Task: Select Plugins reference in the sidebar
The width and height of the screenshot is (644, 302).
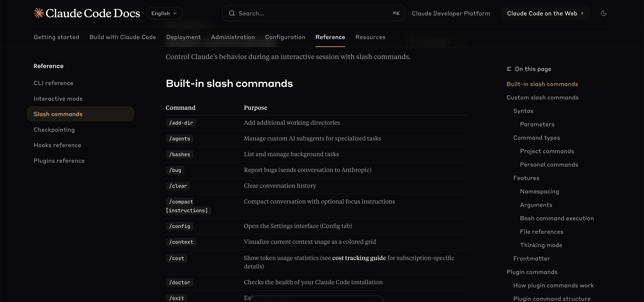Action: click(59, 161)
